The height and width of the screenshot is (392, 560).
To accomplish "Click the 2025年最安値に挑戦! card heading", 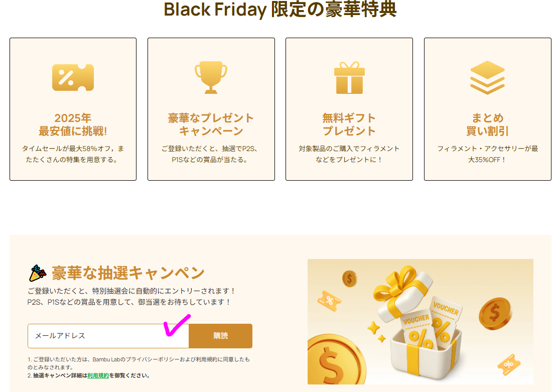I will point(73,124).
